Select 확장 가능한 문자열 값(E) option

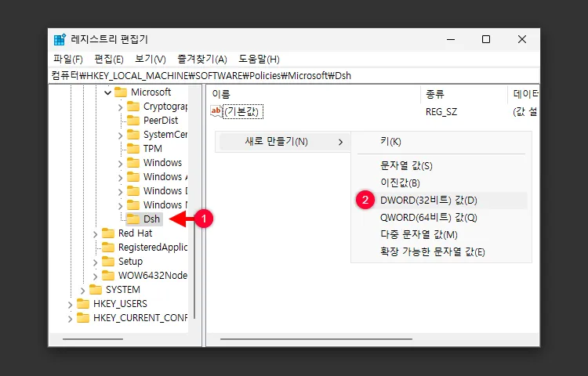click(441, 252)
